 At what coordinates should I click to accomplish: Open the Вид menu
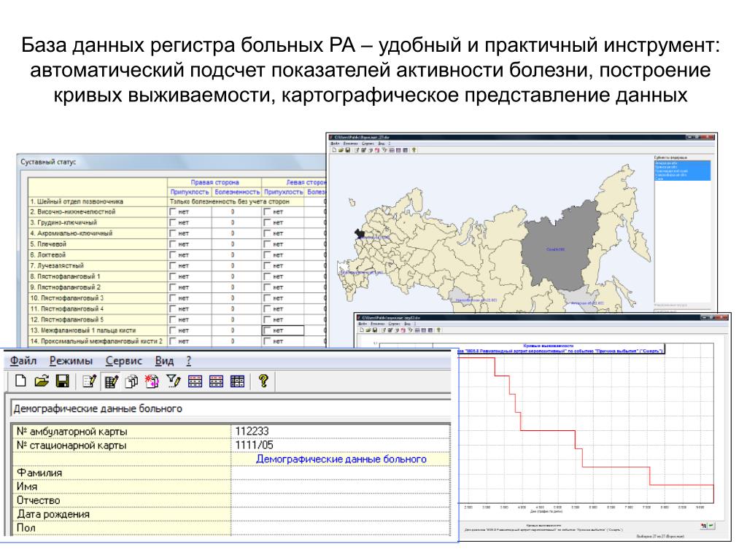(x=164, y=361)
